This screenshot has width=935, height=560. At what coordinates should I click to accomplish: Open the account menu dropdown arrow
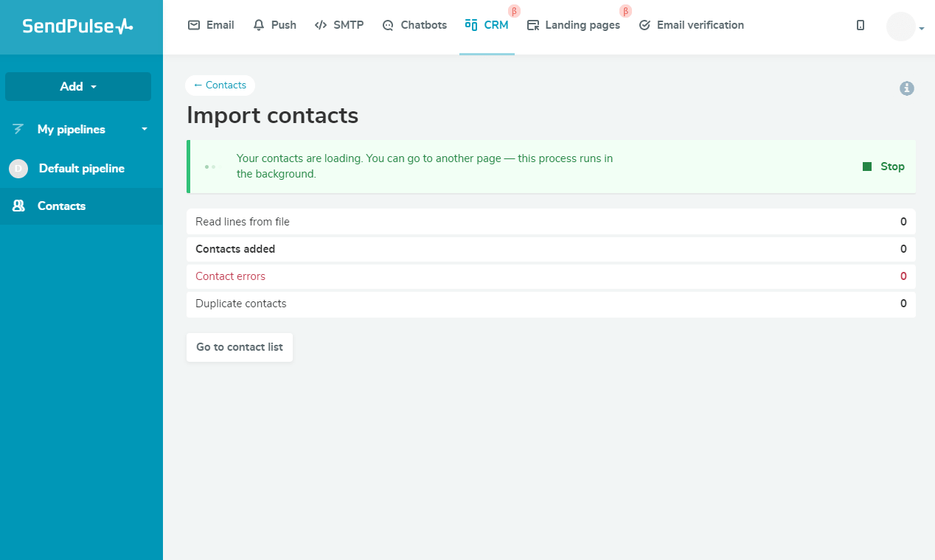coord(922,29)
